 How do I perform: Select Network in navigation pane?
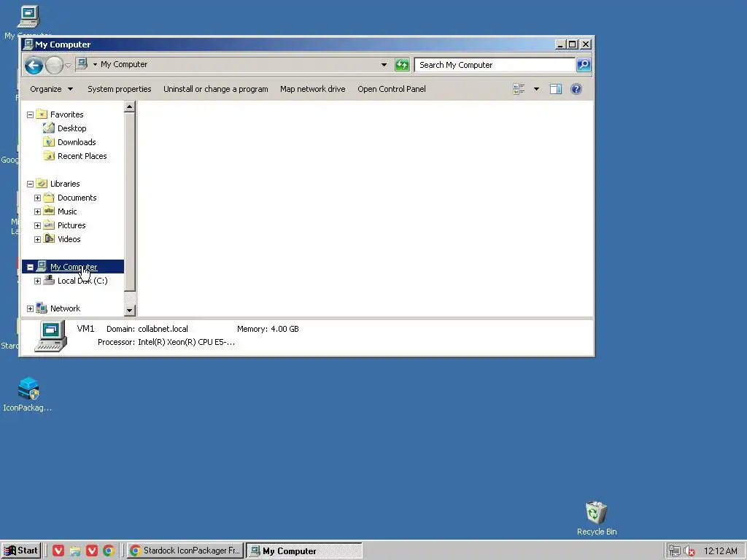pos(65,308)
